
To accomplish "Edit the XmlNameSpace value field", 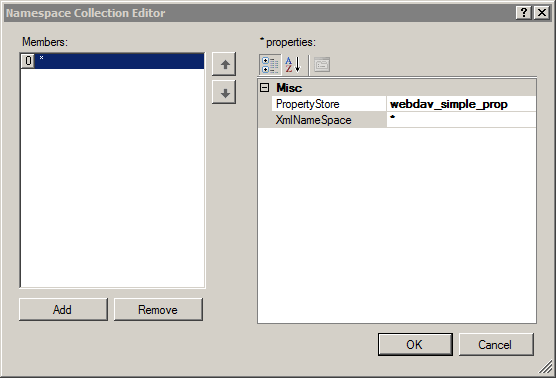I will (x=461, y=120).
